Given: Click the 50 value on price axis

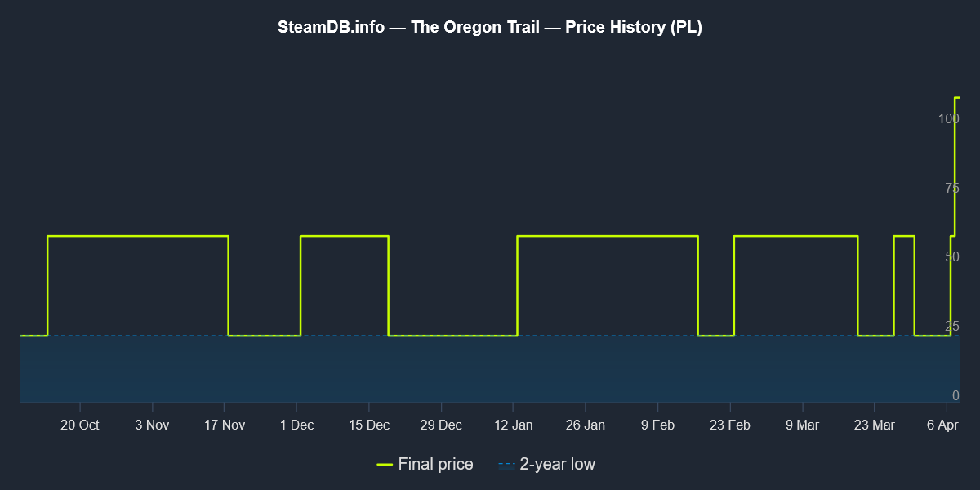Looking at the screenshot, I should [x=951, y=256].
